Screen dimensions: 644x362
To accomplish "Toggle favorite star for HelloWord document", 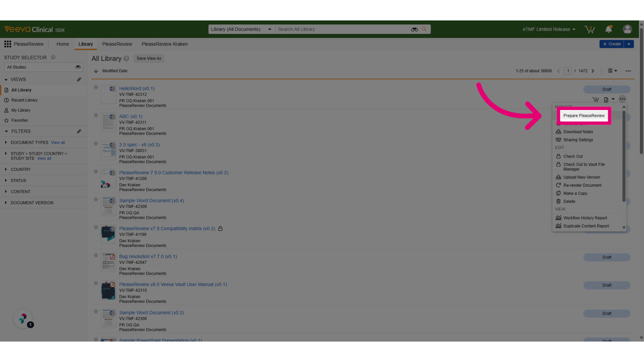I will click(96, 87).
